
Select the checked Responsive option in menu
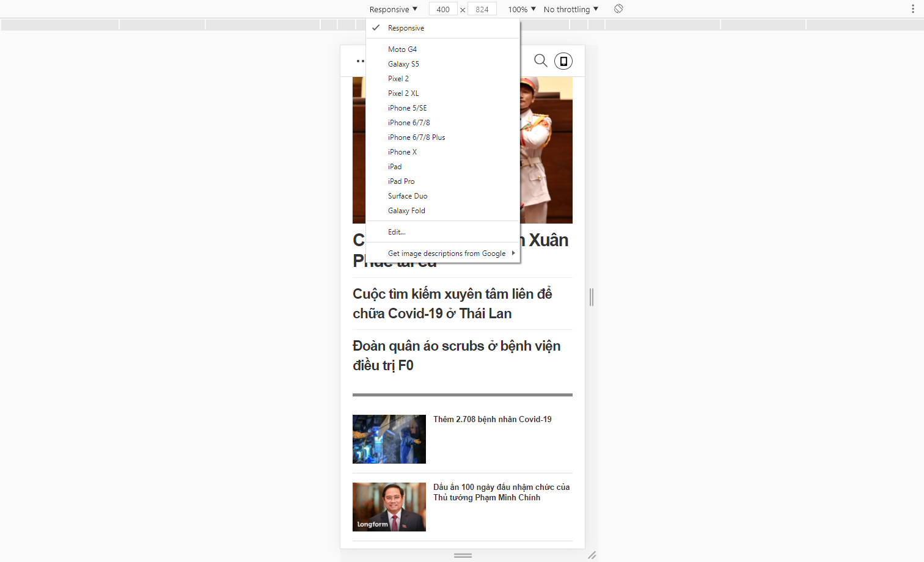point(406,28)
